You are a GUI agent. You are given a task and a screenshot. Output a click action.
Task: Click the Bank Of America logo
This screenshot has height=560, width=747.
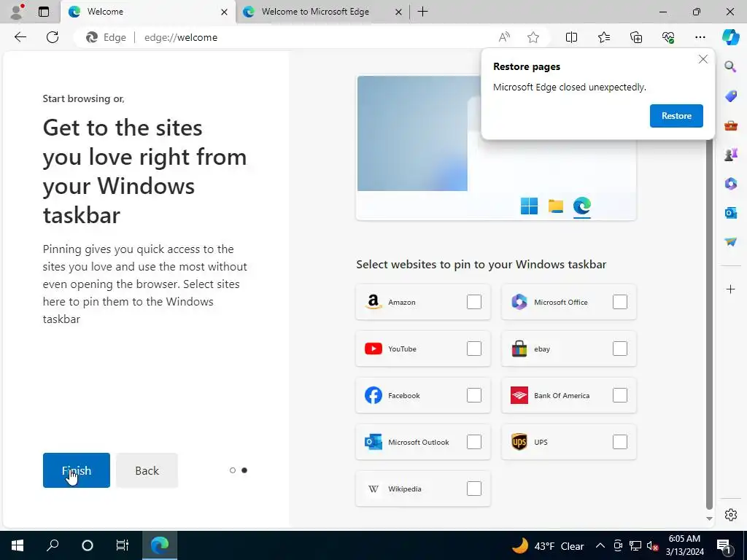[x=519, y=395]
